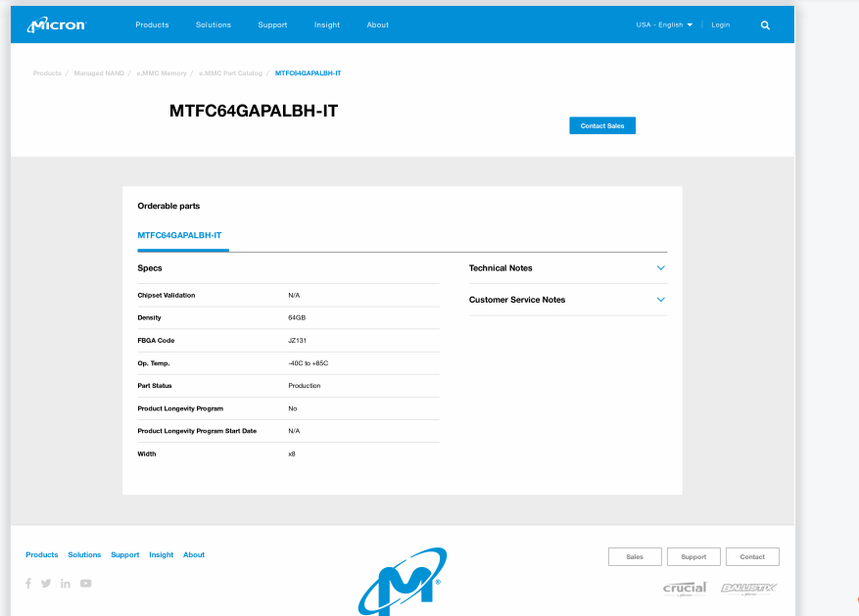
Task: Click footer Solutions link
Action: pos(84,554)
